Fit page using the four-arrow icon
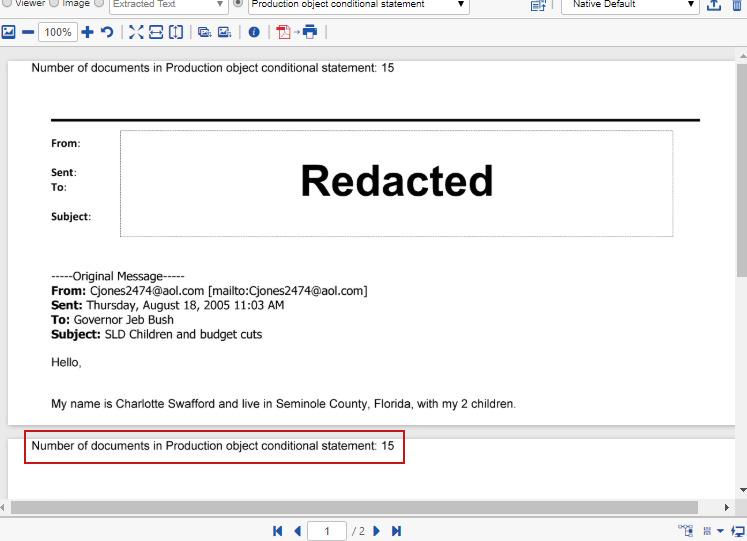 [x=136, y=32]
